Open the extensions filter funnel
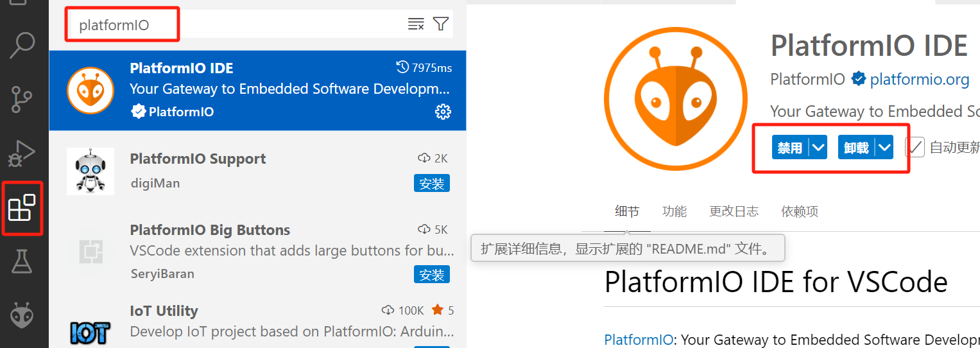The height and width of the screenshot is (348, 980). (441, 24)
